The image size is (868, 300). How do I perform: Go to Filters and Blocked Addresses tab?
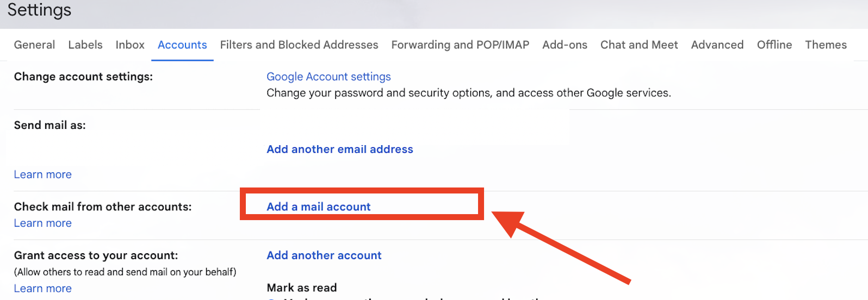[299, 45]
